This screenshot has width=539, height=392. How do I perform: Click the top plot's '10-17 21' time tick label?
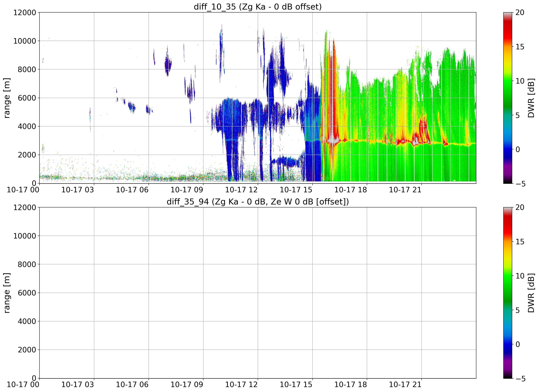[405, 190]
